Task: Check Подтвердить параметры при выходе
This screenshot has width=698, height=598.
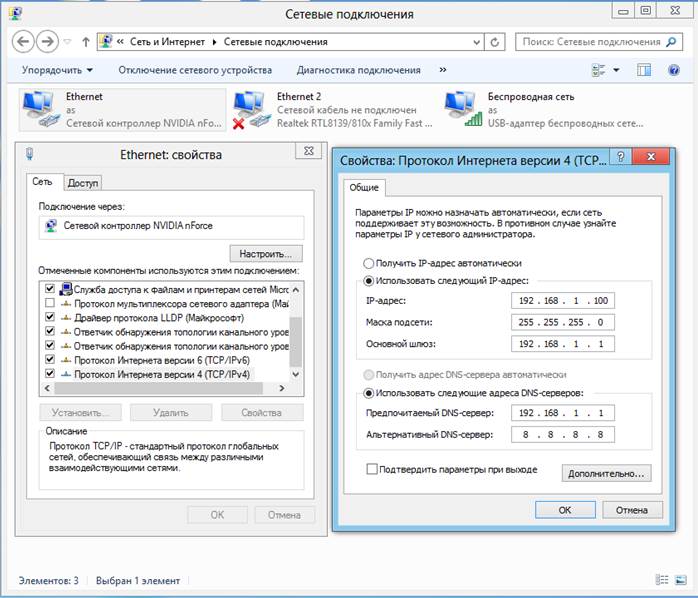Action: [x=372, y=469]
